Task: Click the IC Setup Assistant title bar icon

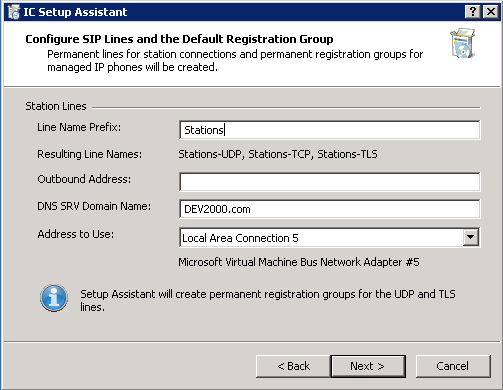Action: click(14, 12)
